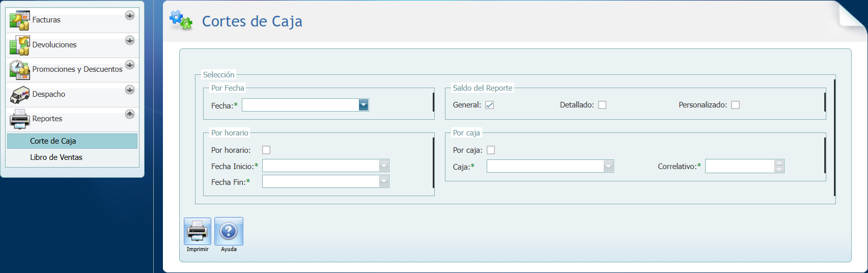The width and height of the screenshot is (868, 273).
Task: Open the Fecha dropdown arrow
Action: (363, 105)
